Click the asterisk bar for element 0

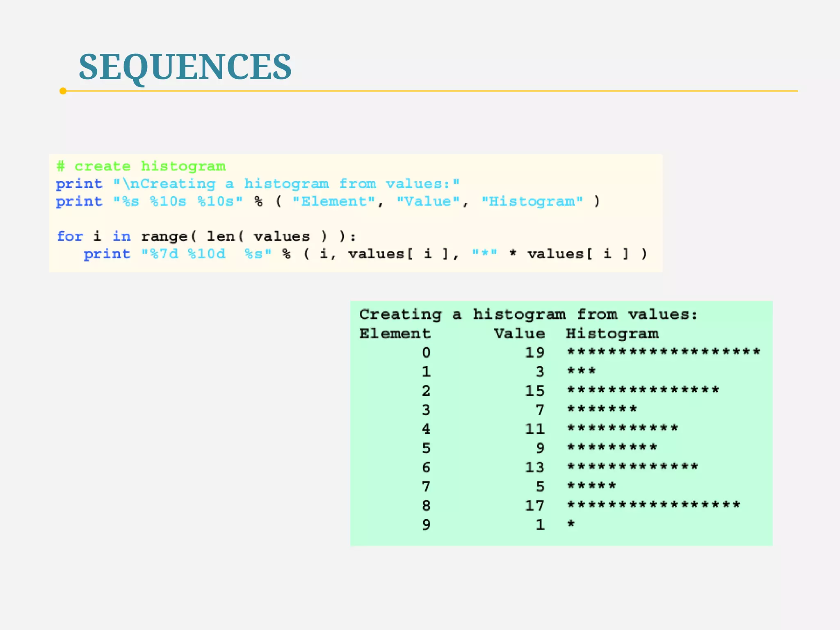click(x=664, y=352)
